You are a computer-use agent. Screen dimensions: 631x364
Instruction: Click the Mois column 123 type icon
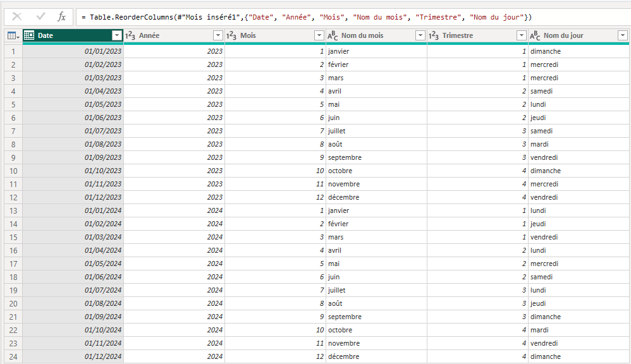(x=231, y=36)
